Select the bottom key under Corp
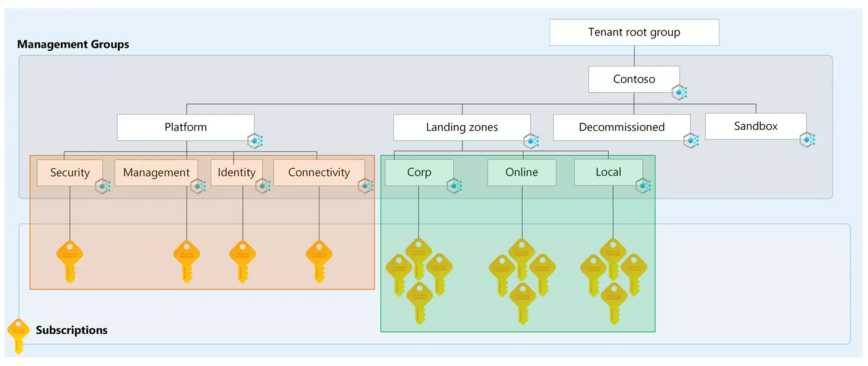The height and width of the screenshot is (366, 868). click(420, 303)
